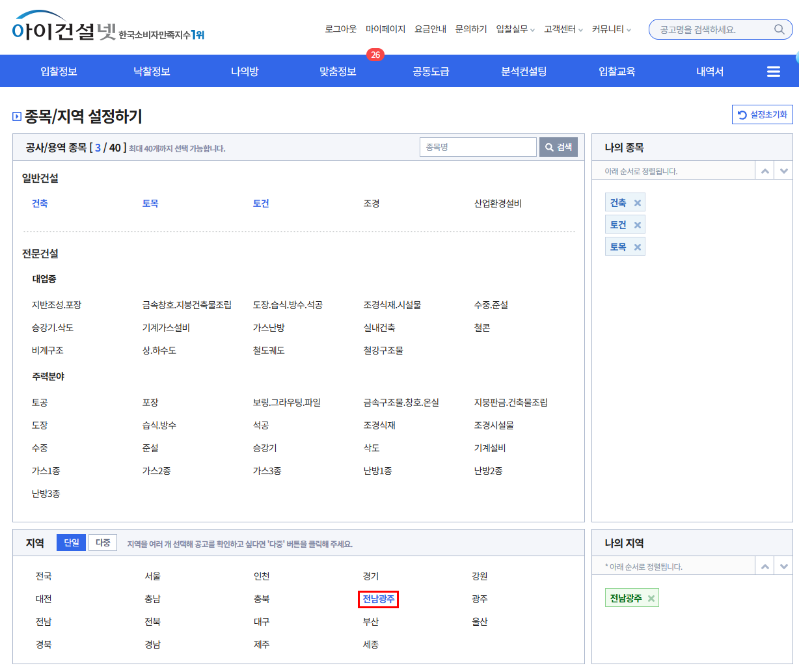Toggle the 전남광주 region
The width and height of the screenshot is (799, 672).
click(378, 599)
